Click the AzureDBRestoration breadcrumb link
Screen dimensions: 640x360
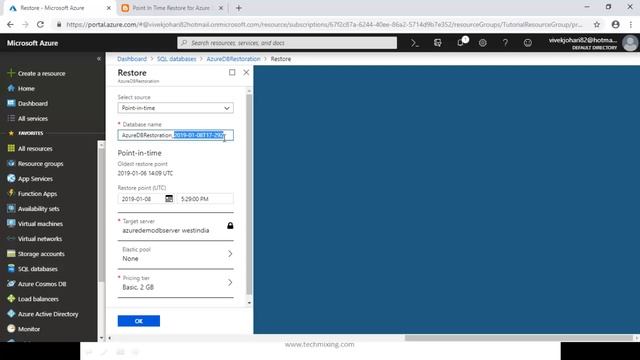[233, 59]
